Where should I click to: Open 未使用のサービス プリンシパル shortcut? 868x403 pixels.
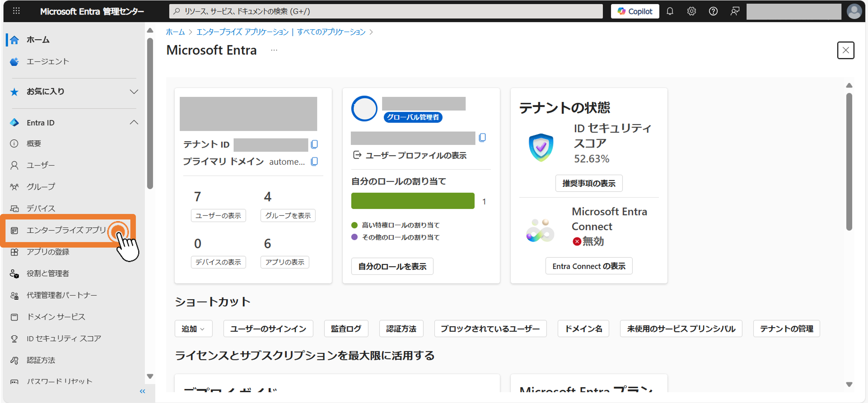click(681, 329)
